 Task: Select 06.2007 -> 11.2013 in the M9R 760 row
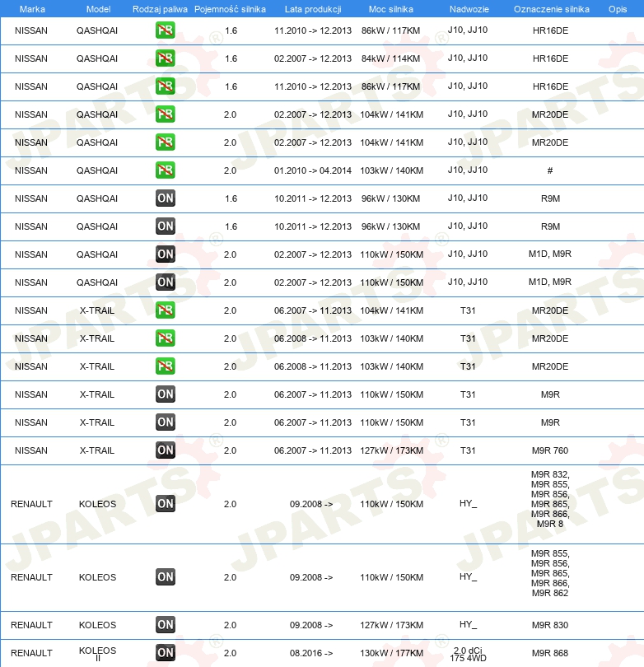coord(313,450)
